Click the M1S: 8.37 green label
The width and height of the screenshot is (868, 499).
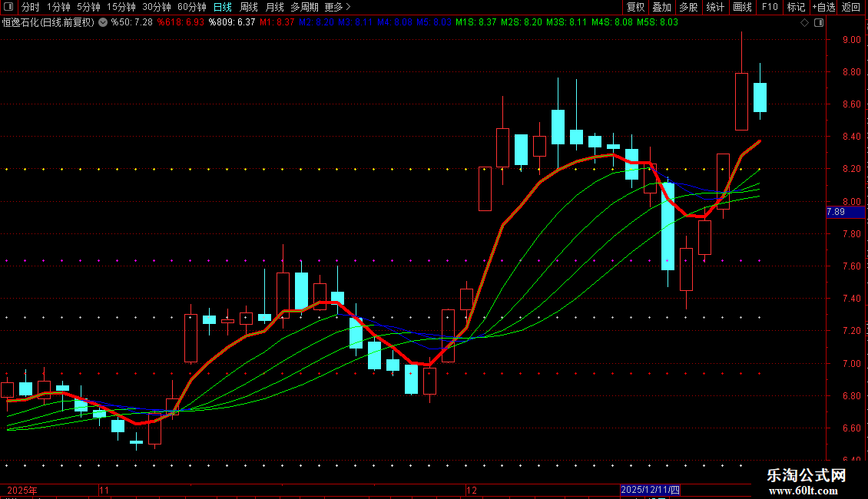[476, 23]
